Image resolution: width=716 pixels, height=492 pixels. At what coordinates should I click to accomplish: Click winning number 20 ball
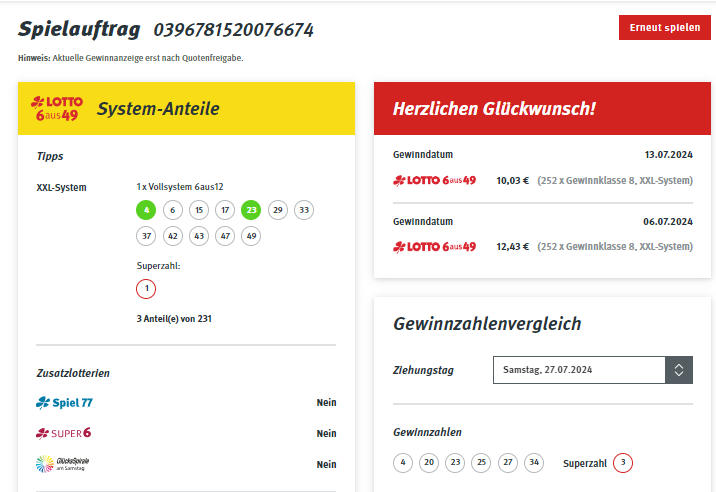click(x=429, y=463)
